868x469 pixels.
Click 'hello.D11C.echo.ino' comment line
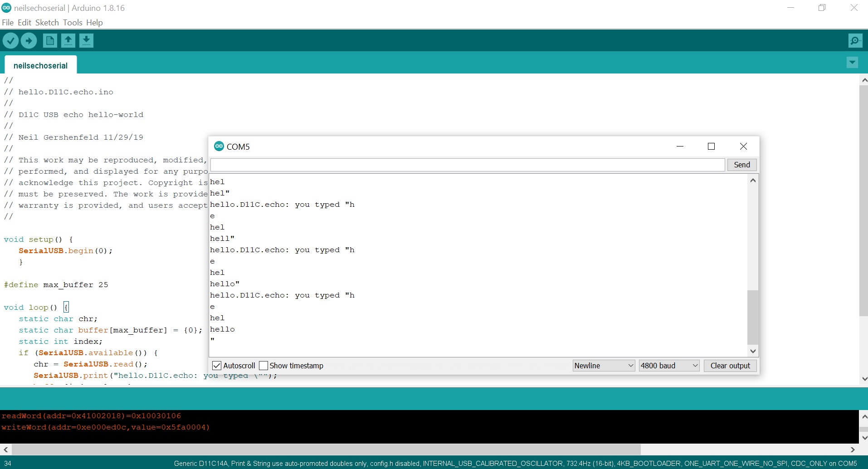point(59,92)
